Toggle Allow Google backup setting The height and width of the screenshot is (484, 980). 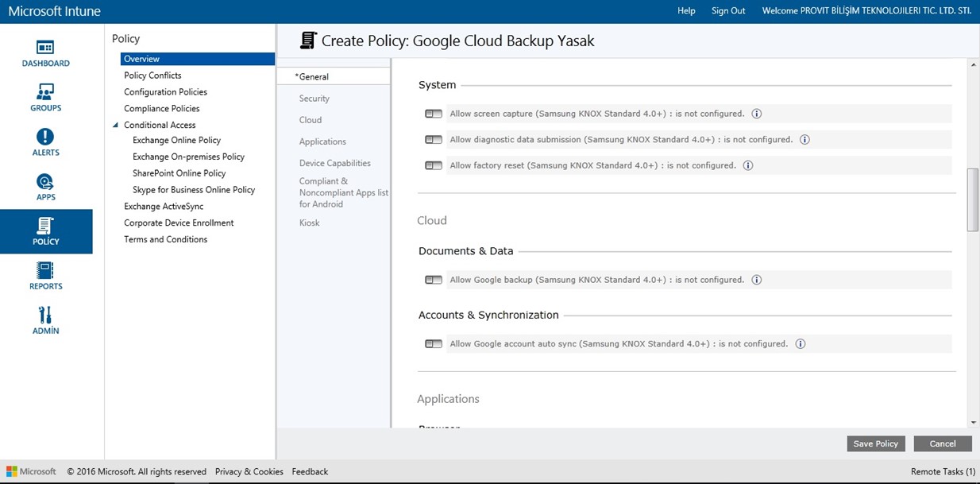click(434, 280)
